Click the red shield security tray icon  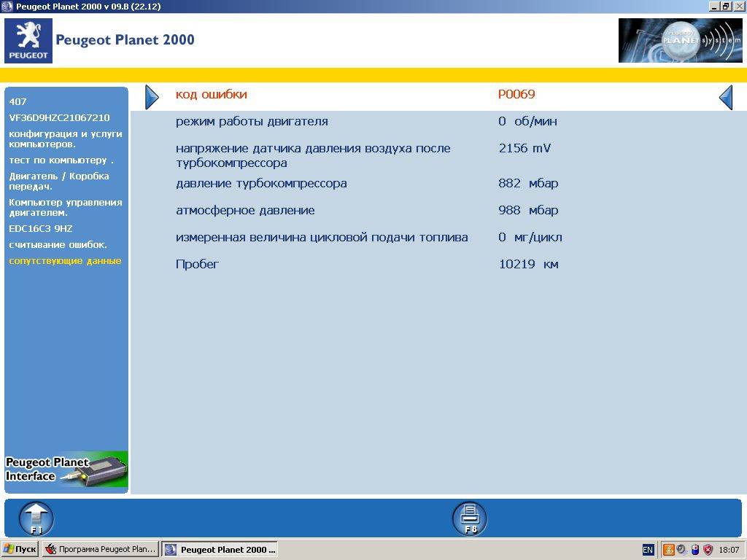(x=708, y=550)
